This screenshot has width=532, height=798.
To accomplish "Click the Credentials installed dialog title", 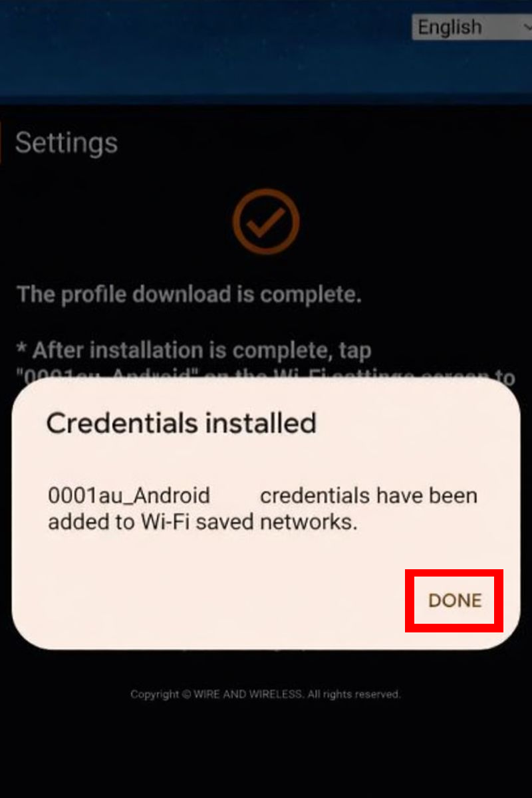I will pyautogui.click(x=181, y=423).
